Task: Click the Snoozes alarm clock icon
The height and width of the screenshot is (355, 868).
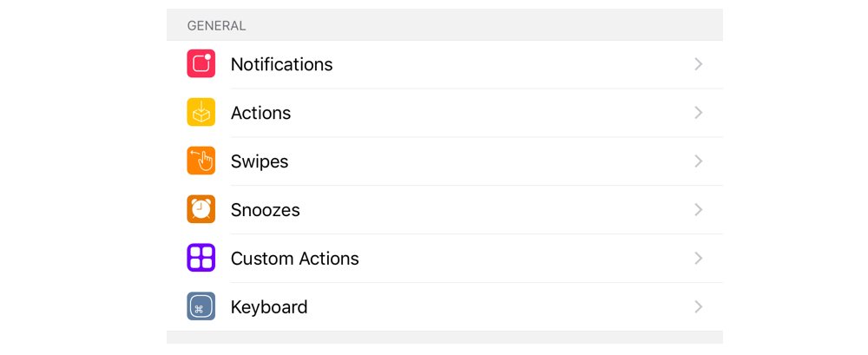Action: coord(201,209)
